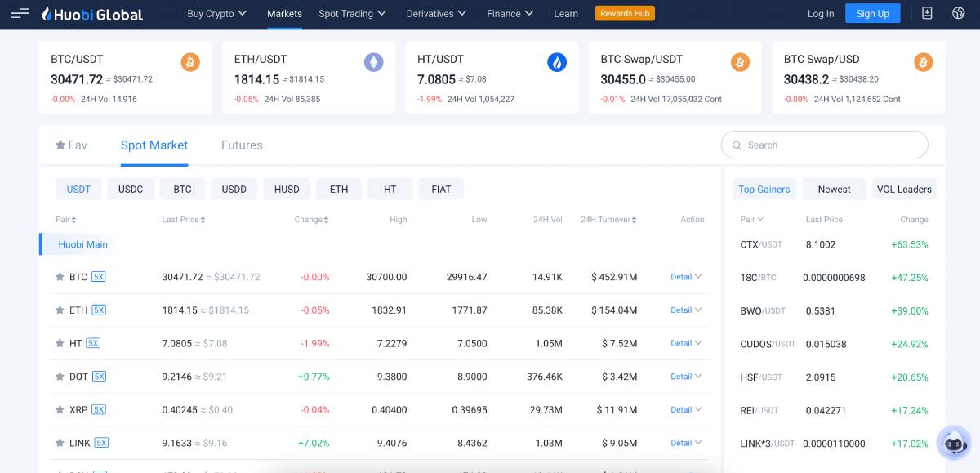Sort table by Last Price
980x473 pixels.
point(184,219)
